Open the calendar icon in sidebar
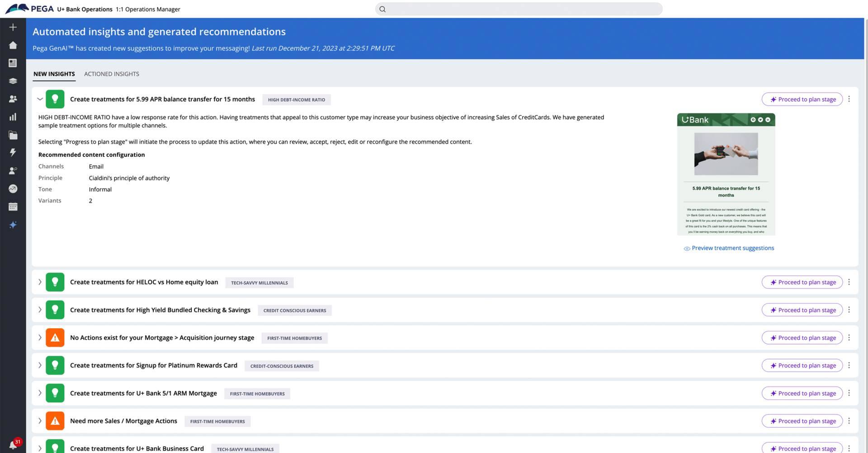Viewport: 868px width, 453px height. tap(13, 207)
